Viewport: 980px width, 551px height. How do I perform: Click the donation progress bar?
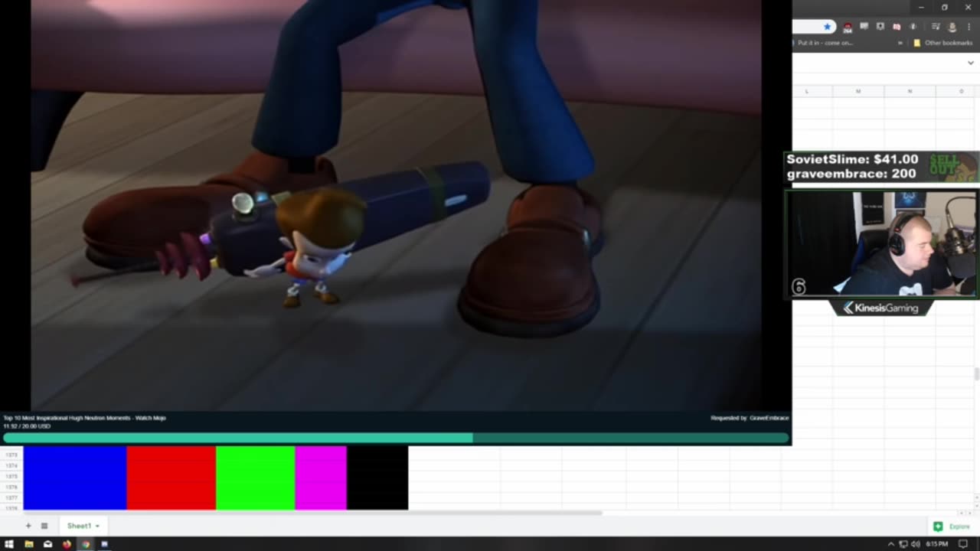pyautogui.click(x=396, y=438)
